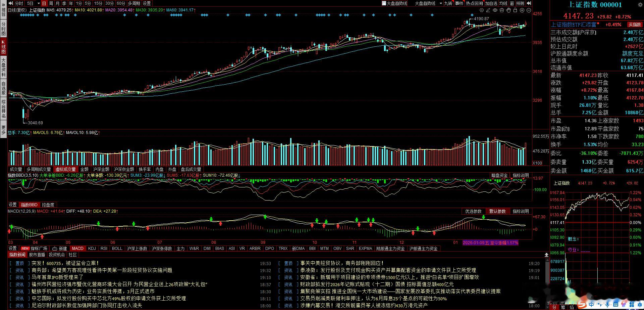Click 加自选 to add to watchlist
The height and width of the screenshot is (310, 644).
491,3
